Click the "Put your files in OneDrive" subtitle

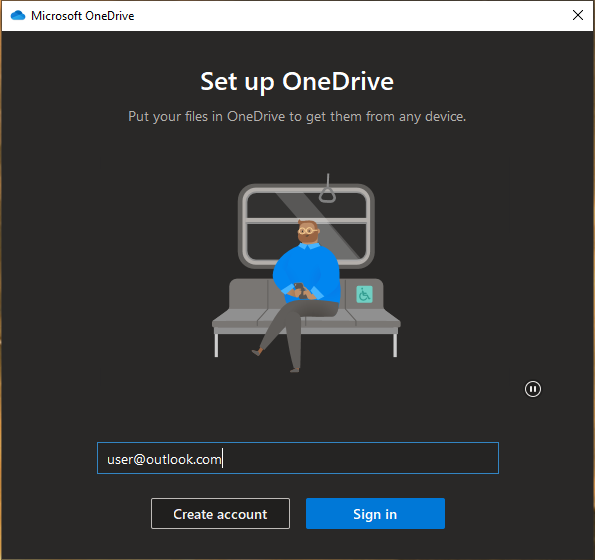(297, 116)
